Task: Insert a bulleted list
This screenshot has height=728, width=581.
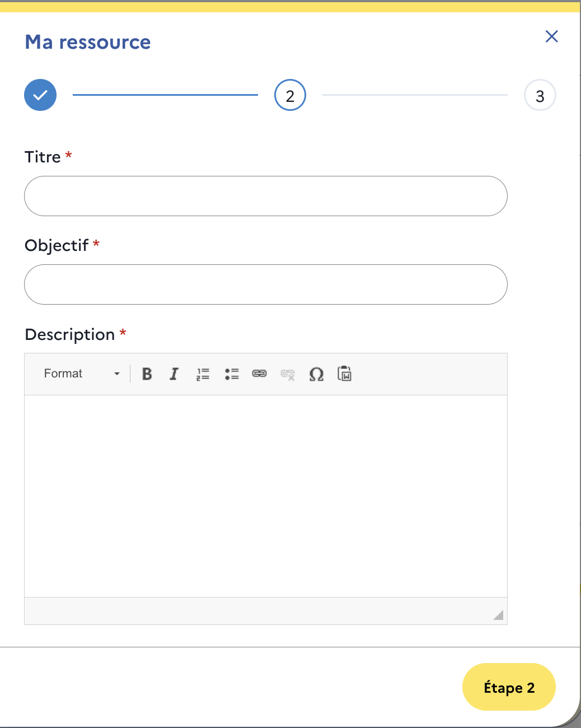Action: click(232, 374)
